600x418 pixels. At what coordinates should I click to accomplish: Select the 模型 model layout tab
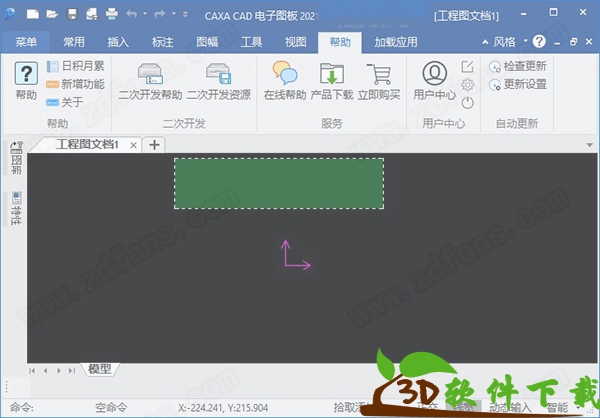99,369
